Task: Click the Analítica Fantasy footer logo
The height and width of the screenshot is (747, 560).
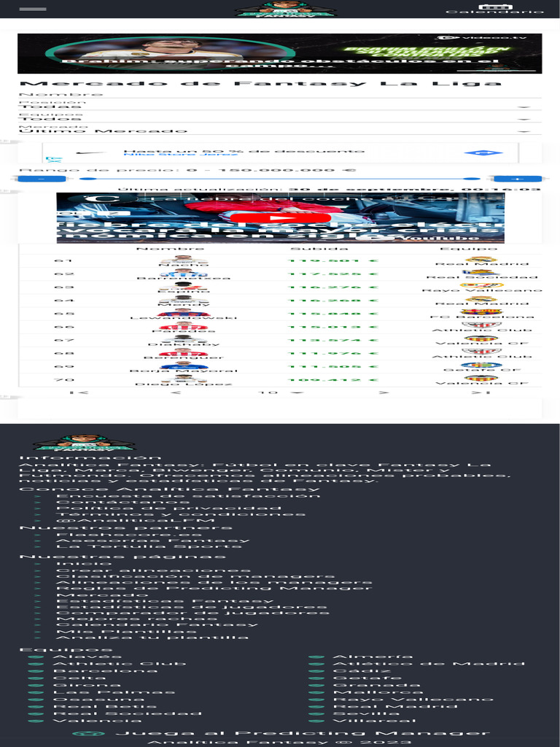Action: 85,443
